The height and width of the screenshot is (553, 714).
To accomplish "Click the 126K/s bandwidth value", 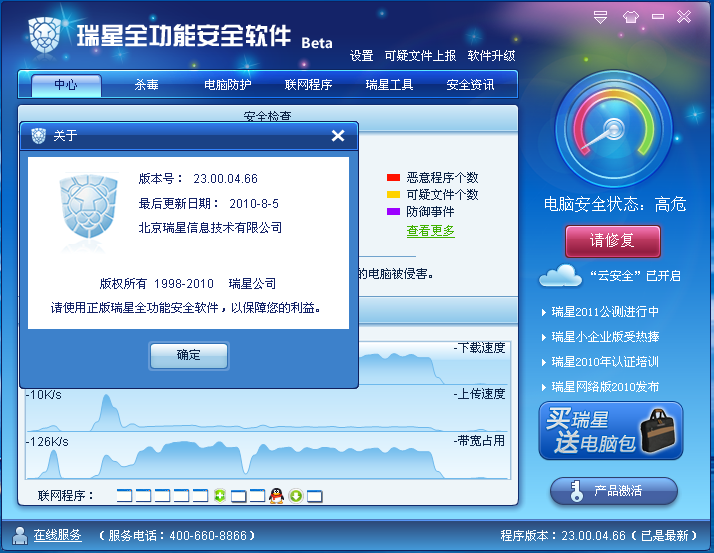I will tap(47, 442).
